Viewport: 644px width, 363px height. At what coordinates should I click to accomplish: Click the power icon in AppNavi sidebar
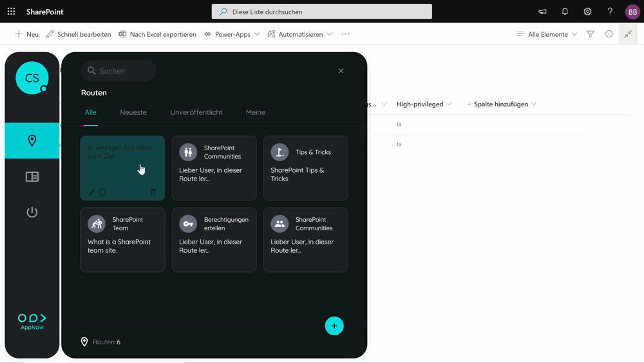coord(32,212)
